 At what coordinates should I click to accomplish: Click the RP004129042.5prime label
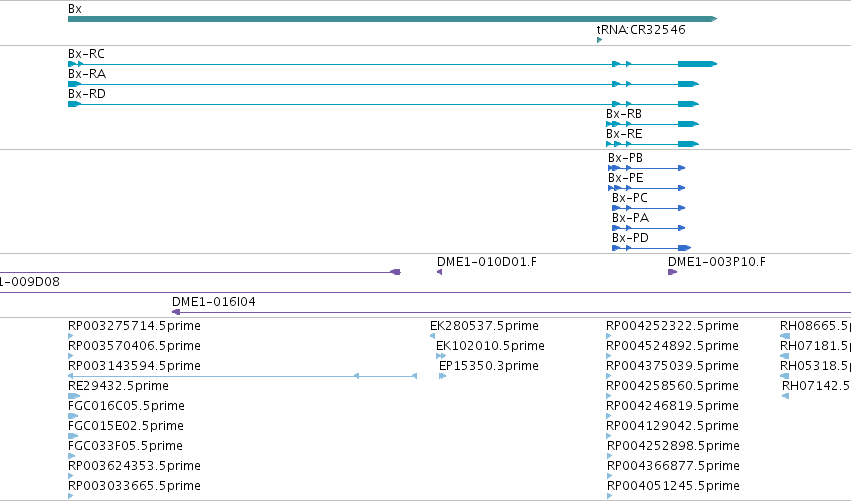pos(672,426)
